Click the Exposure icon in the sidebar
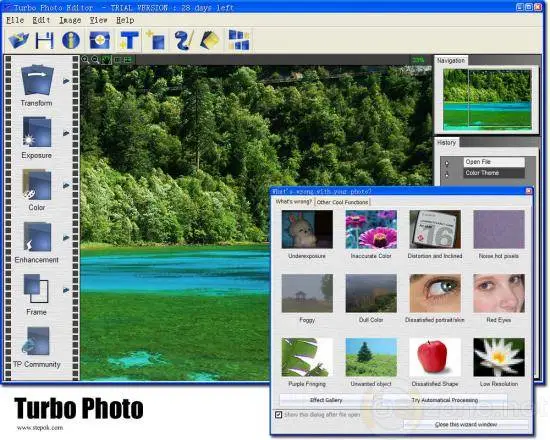550x440 pixels. point(37,132)
